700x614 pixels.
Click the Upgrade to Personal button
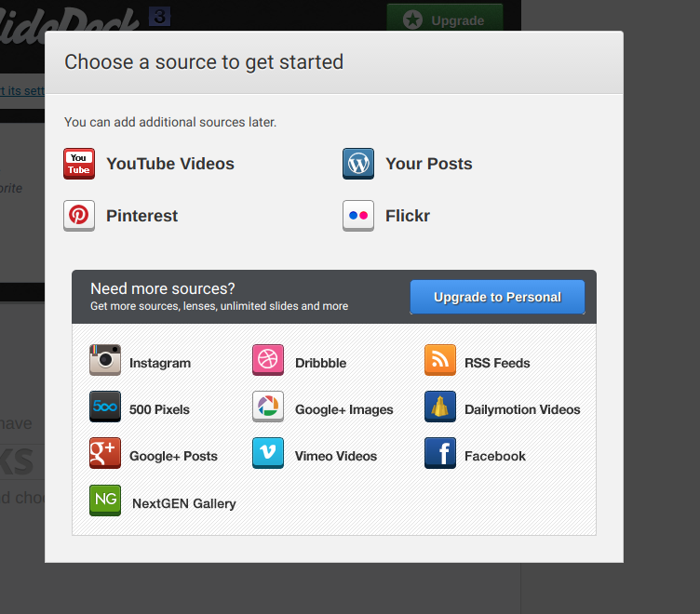[497, 297]
